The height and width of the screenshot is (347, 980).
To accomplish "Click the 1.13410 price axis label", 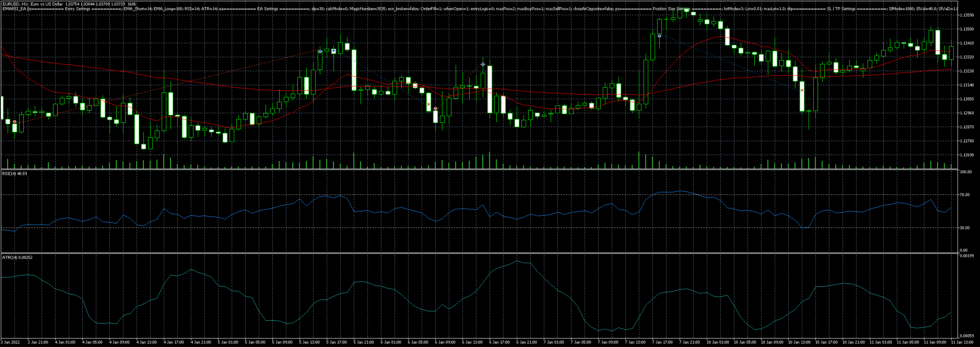I will pos(967,43).
